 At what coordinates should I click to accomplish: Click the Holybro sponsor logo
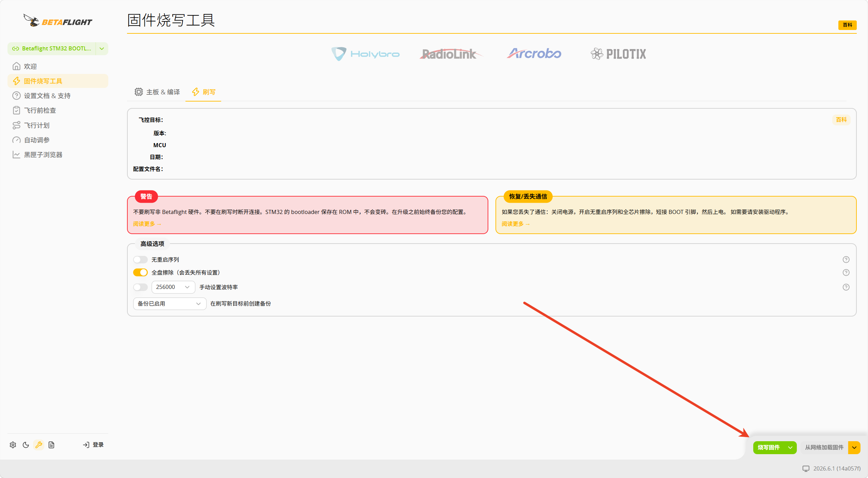[365, 54]
